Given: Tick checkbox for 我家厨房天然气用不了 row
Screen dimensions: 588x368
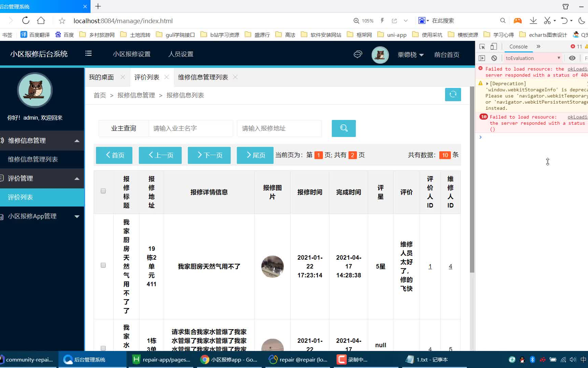Looking at the screenshot, I should coord(103,265).
